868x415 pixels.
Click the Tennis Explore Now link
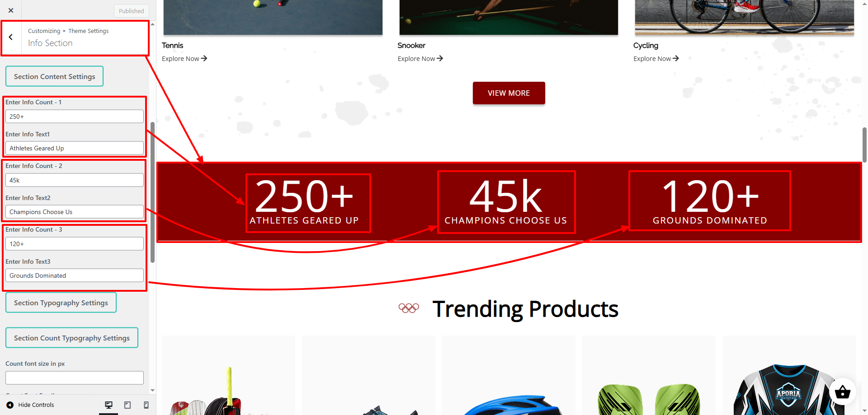(x=184, y=59)
